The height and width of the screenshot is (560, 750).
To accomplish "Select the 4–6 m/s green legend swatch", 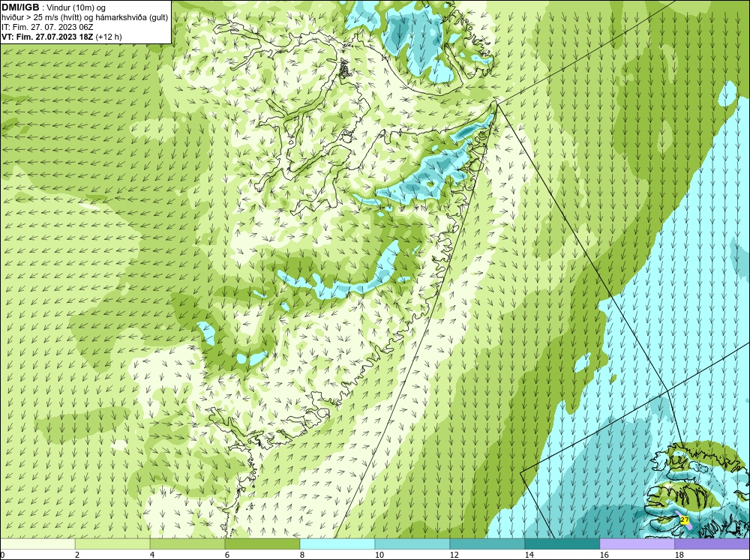I will click(187, 544).
